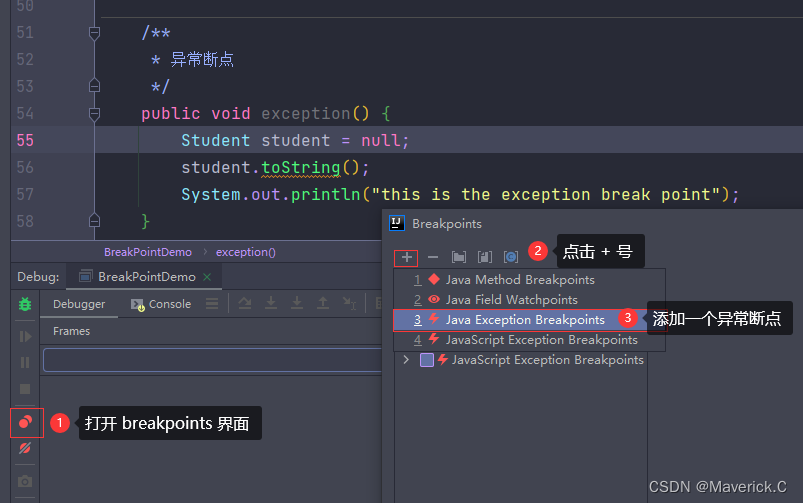This screenshot has width=803, height=503.
Task: Click the Force Step Into icon
Action: point(297,303)
